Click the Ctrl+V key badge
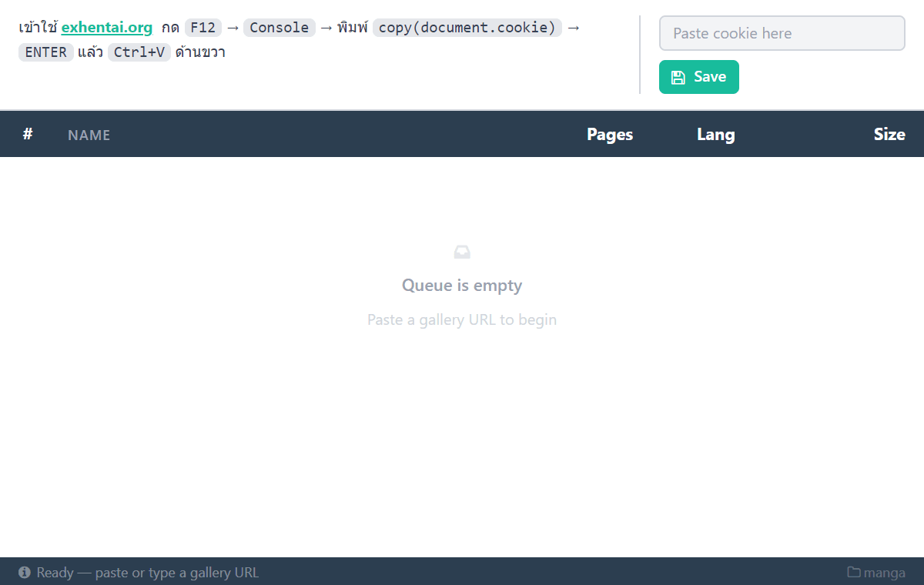Viewport: 924px width, 585px height. point(139,52)
